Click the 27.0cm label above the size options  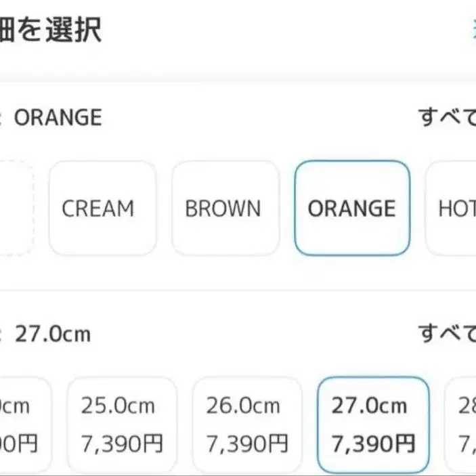[x=52, y=334]
